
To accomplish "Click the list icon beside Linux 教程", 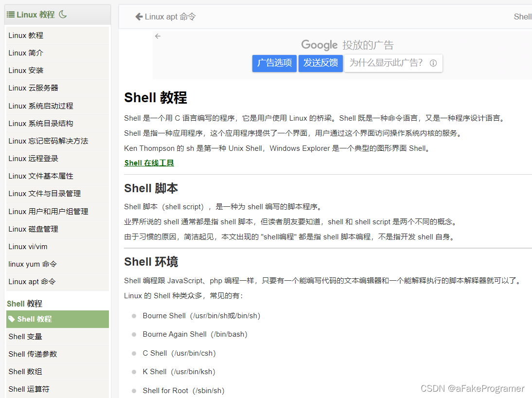I will (10, 14).
